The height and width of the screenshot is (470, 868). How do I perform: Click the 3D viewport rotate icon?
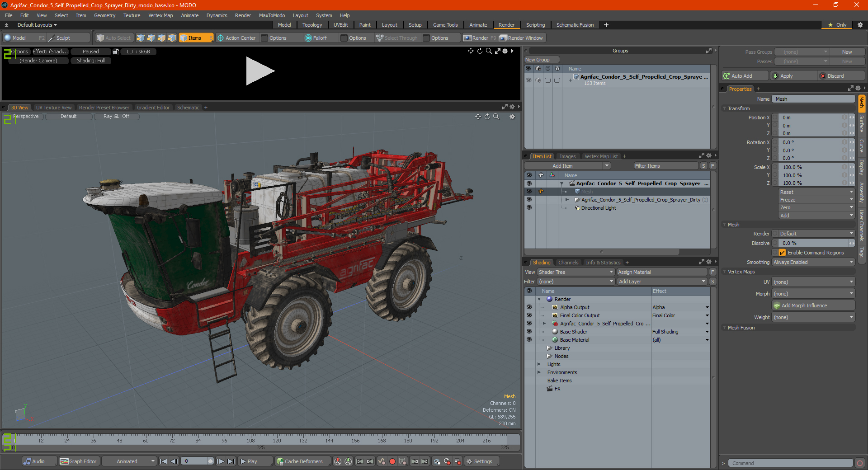487,117
